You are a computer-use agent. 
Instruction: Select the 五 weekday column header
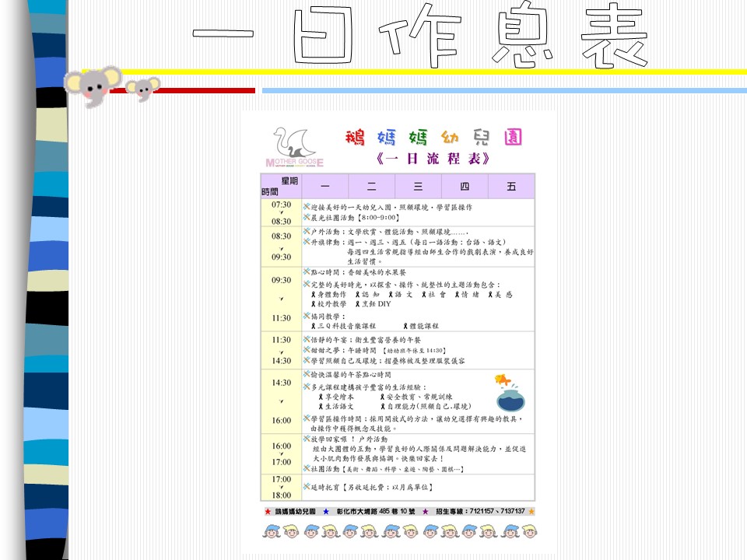[x=511, y=187]
